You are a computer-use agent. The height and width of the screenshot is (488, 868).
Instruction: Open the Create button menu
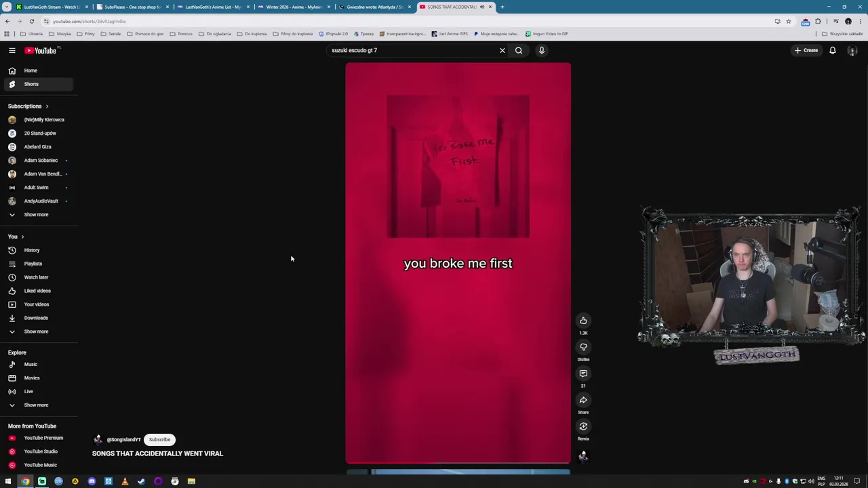pyautogui.click(x=807, y=50)
